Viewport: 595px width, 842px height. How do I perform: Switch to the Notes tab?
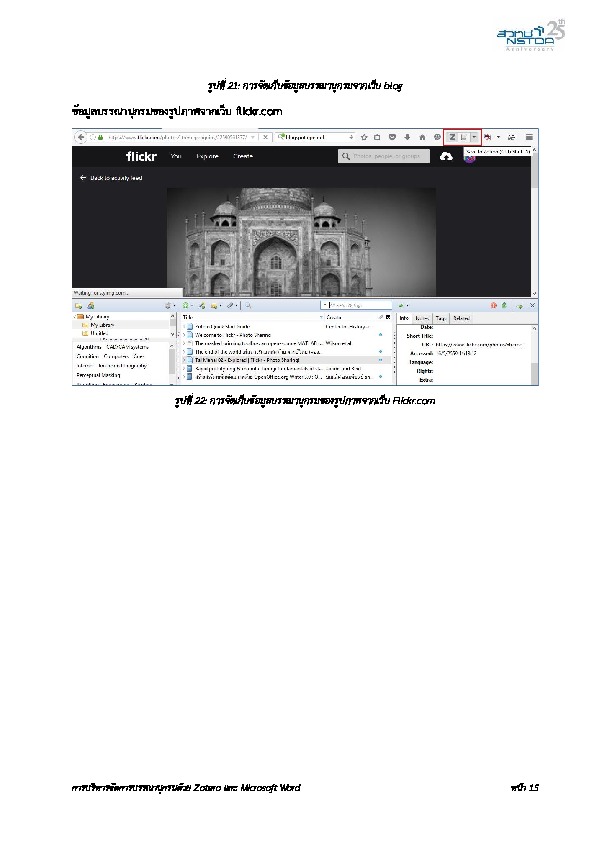[423, 318]
